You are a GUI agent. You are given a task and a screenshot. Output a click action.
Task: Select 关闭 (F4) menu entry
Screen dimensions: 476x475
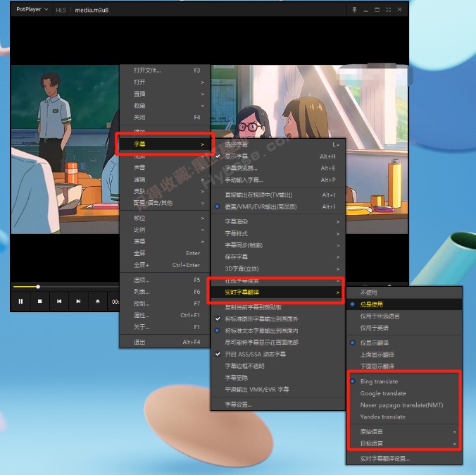(x=165, y=117)
